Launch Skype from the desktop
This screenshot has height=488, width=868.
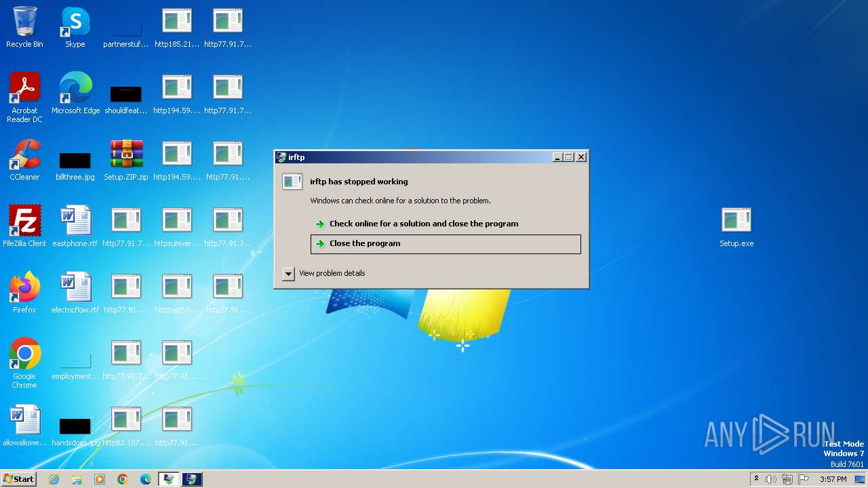(75, 27)
